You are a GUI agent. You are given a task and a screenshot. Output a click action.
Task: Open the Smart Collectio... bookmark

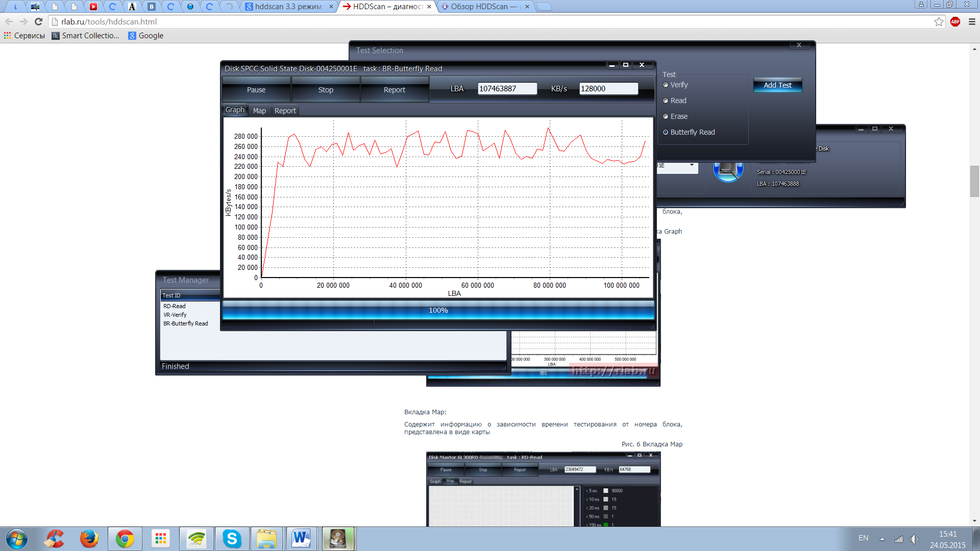[86, 36]
